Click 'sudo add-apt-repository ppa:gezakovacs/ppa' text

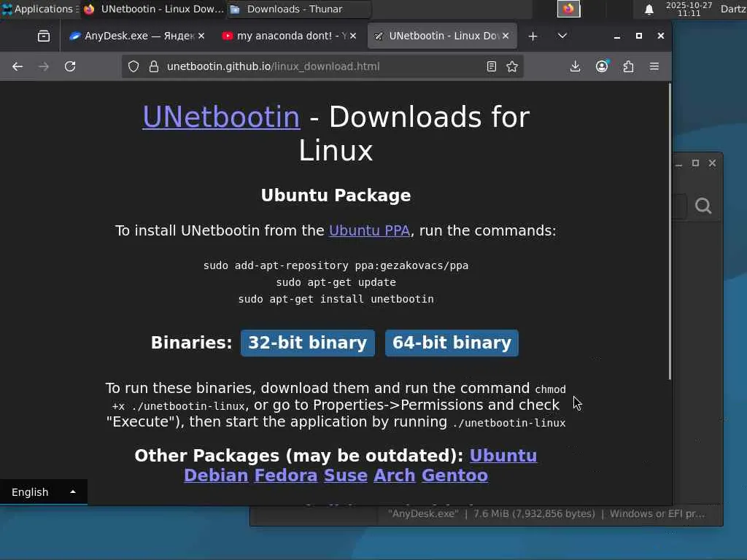(336, 265)
